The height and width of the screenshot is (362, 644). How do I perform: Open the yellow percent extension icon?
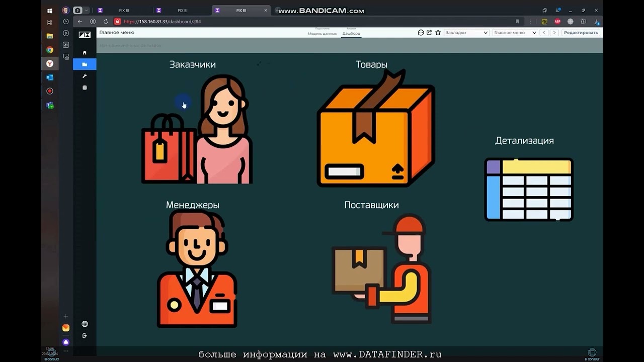(544, 22)
